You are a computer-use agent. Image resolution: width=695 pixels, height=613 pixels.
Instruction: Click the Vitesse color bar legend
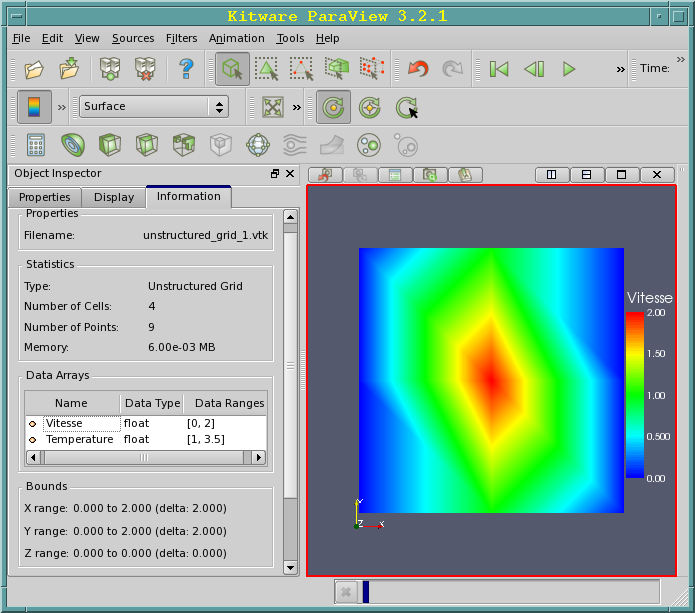point(634,394)
